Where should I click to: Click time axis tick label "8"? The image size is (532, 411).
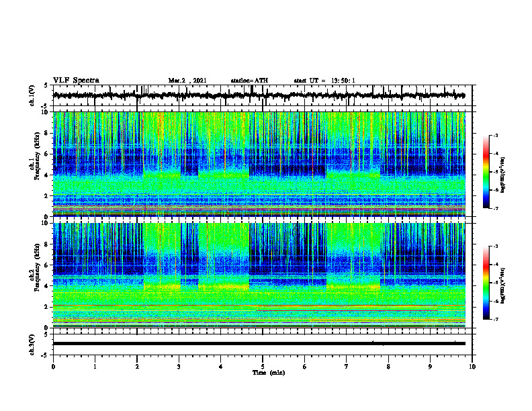click(x=388, y=367)
